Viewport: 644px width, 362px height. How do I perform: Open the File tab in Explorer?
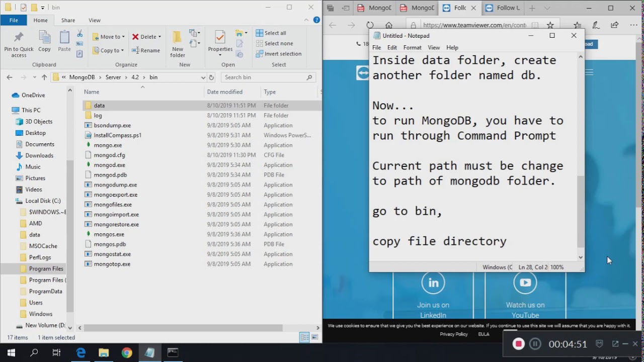click(x=14, y=20)
